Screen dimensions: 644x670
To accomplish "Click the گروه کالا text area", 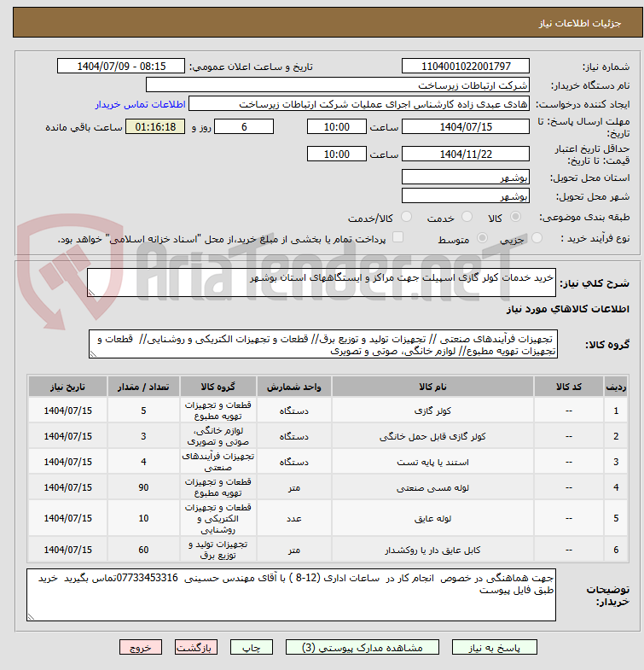I will pos(323,344).
